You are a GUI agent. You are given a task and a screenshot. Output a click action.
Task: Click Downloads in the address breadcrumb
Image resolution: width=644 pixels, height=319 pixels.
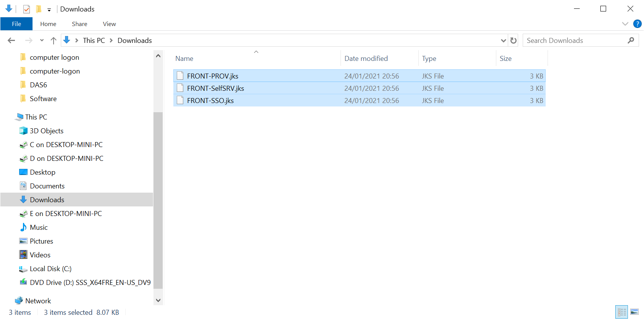pos(135,40)
